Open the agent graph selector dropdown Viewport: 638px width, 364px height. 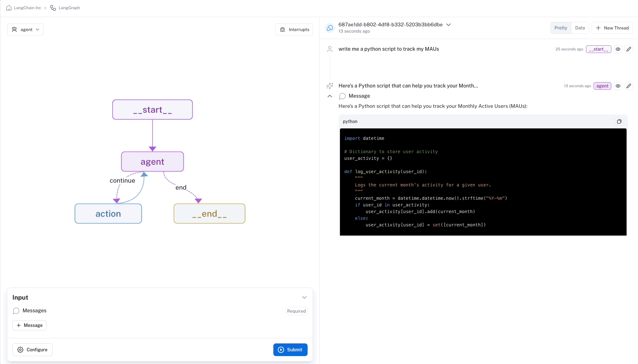(x=25, y=29)
